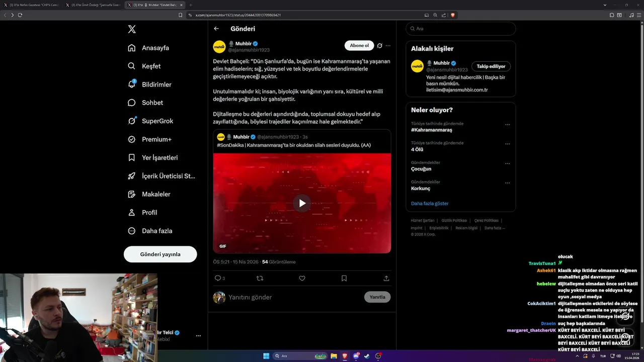Open more options for 4 Ölü trend
Viewport: 644px width, 362px height.
pos(508,144)
